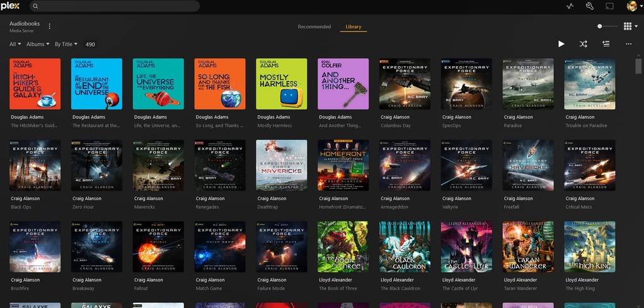
Task: Open Hitchhiker's Guide to the Galaxy cover
Action: coord(35,84)
